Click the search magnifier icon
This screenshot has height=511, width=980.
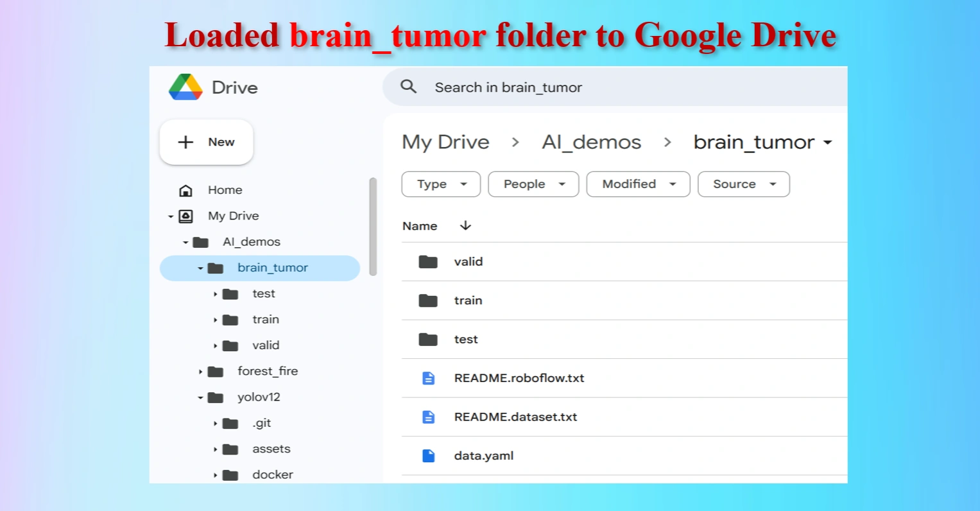(x=409, y=87)
